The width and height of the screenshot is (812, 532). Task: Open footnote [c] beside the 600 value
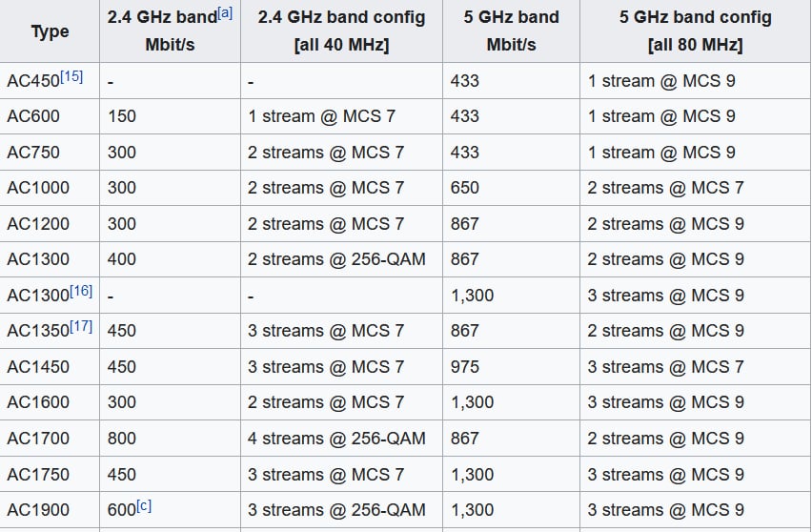pyautogui.click(x=144, y=505)
